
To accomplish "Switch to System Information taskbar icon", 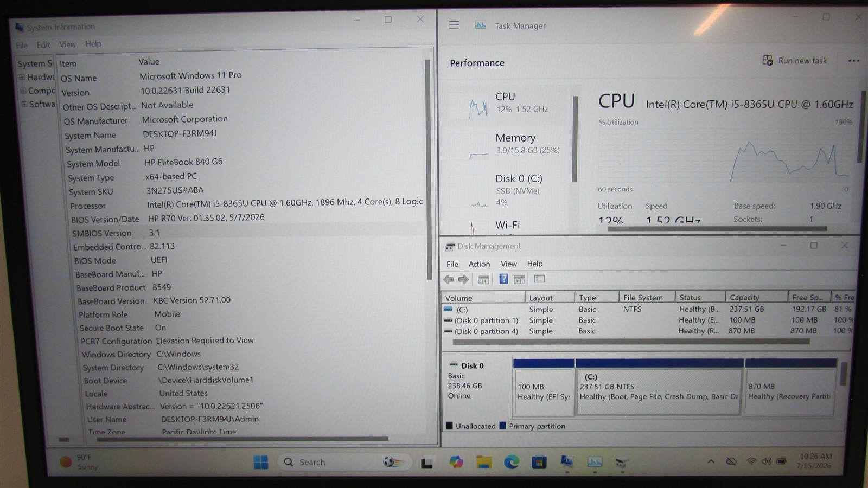I will coord(567,461).
